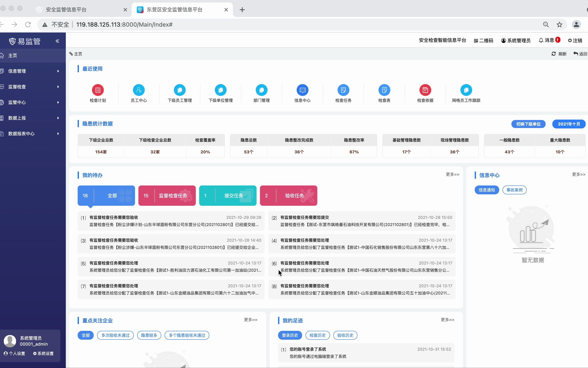Open 检查计划 icon
The height and width of the screenshot is (368, 588).
98,90
